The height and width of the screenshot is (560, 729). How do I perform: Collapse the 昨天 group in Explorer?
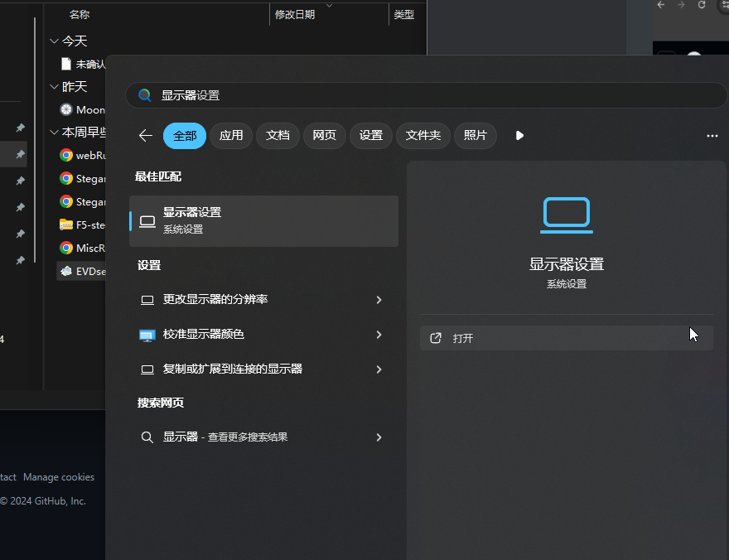(x=55, y=87)
